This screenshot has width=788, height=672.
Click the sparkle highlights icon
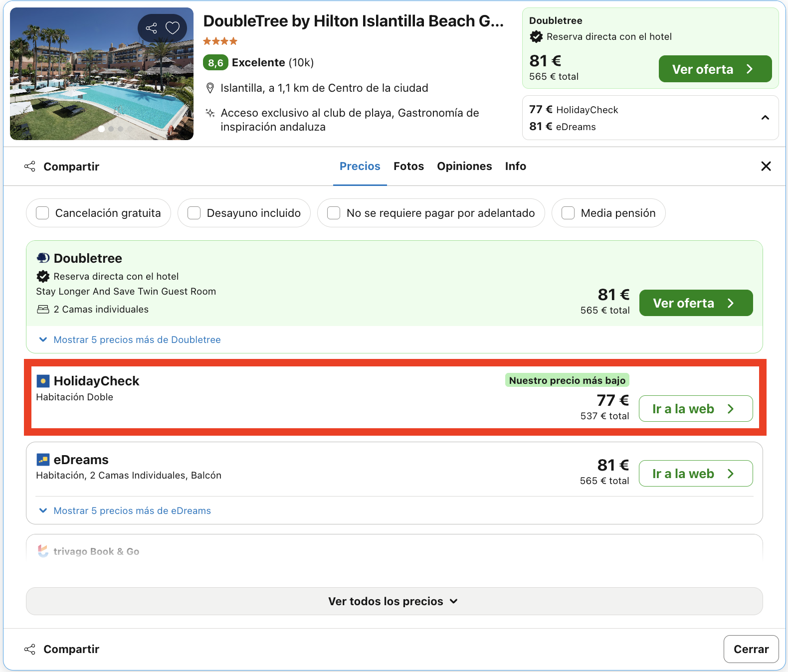coord(210,113)
